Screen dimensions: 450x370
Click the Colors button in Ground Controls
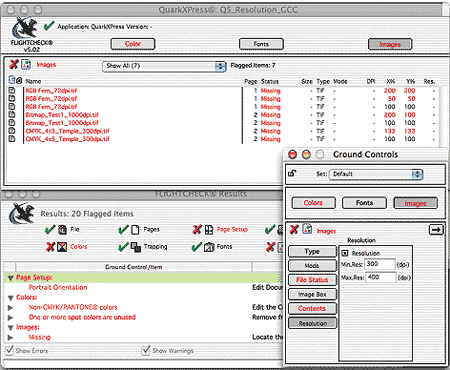tap(313, 203)
